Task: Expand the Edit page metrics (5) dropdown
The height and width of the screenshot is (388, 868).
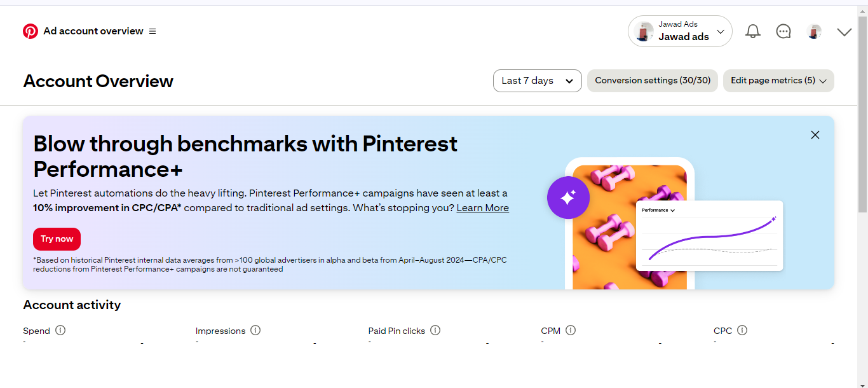Action: click(778, 81)
